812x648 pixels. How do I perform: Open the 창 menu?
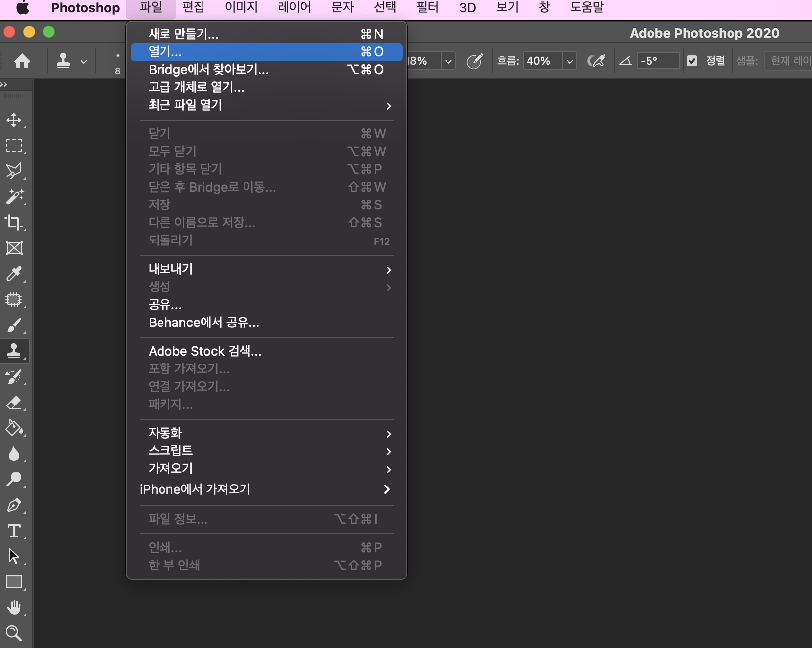544,8
